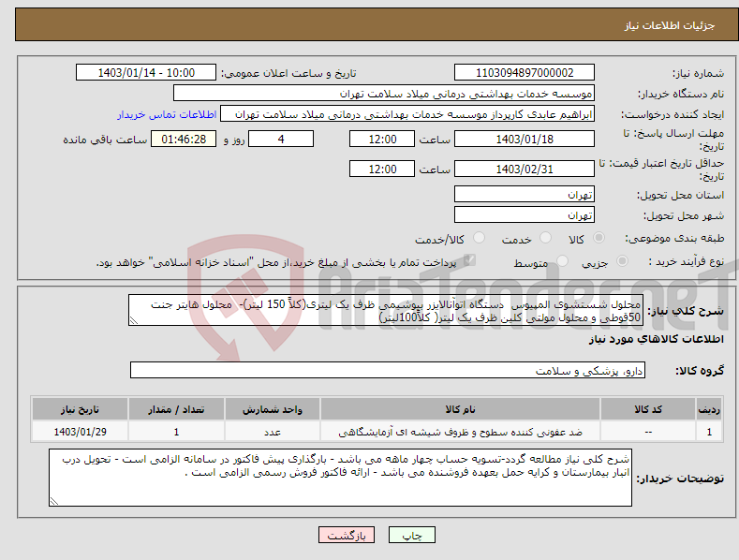Click the چاپ print button

point(412,535)
